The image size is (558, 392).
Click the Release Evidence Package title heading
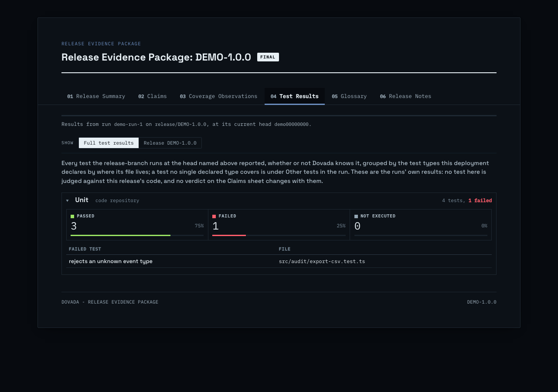[x=156, y=57]
